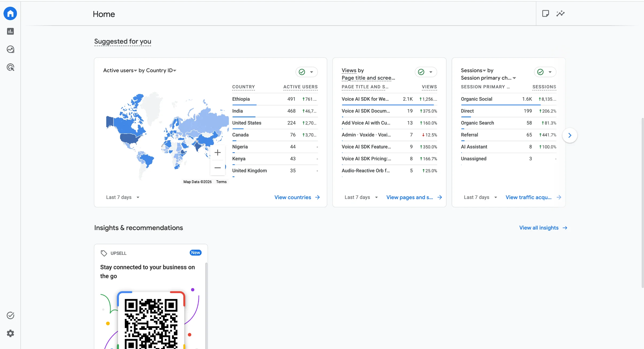Select the Ethiopia row
The width and height of the screenshot is (644, 349).
pyautogui.click(x=275, y=99)
